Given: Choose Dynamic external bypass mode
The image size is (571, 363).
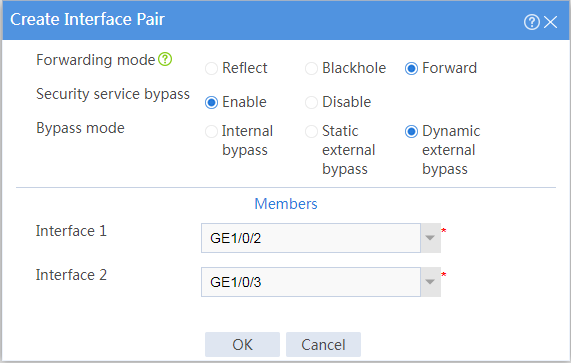Looking at the screenshot, I should 411,131.
